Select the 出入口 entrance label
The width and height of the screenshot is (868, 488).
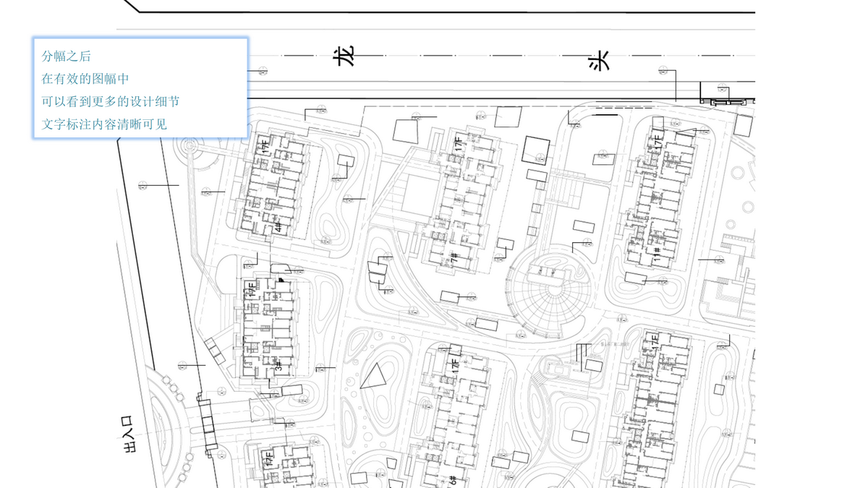[129, 435]
